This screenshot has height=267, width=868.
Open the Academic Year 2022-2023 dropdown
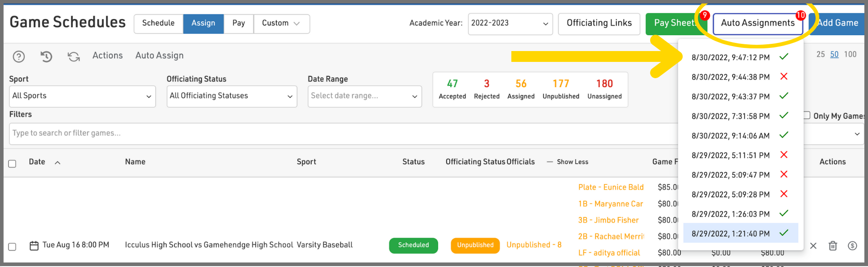point(510,23)
